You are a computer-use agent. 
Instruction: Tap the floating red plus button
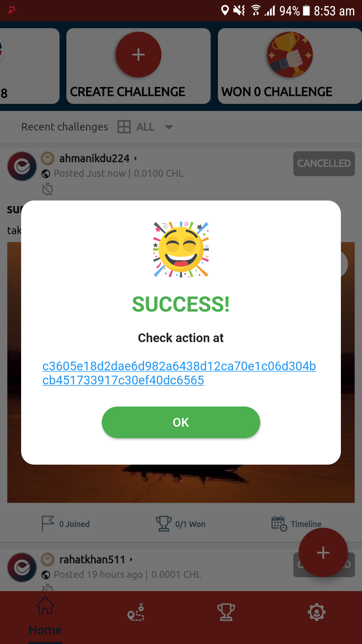coord(323,552)
